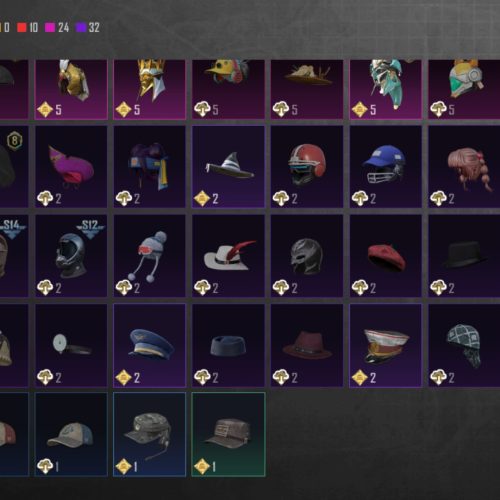
Task: Choose the yellow duck-bill helmet
Action: click(x=228, y=89)
